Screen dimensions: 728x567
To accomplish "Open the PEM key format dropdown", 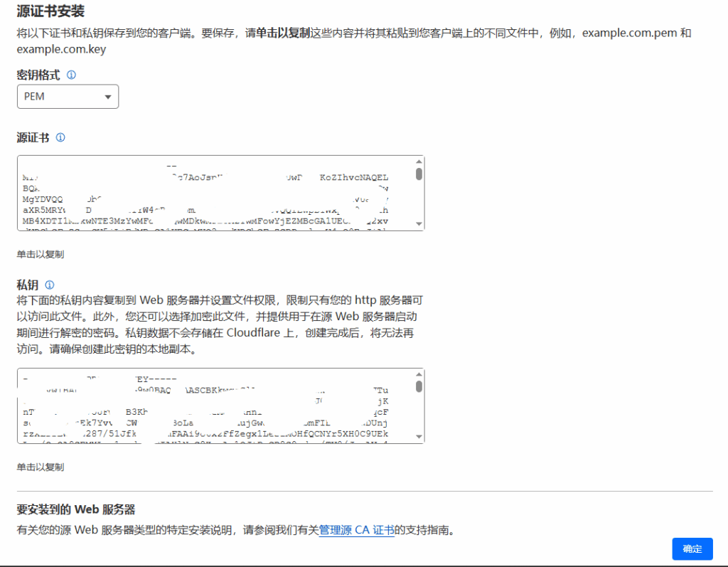I will 68,97.
